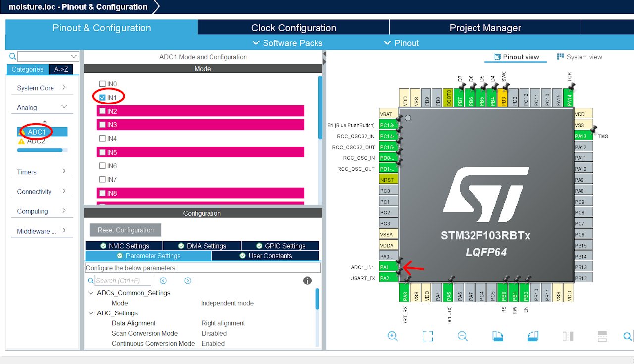This screenshot has height=364, width=634.
Task: Zoom in on the pinout view
Action: [x=393, y=336]
